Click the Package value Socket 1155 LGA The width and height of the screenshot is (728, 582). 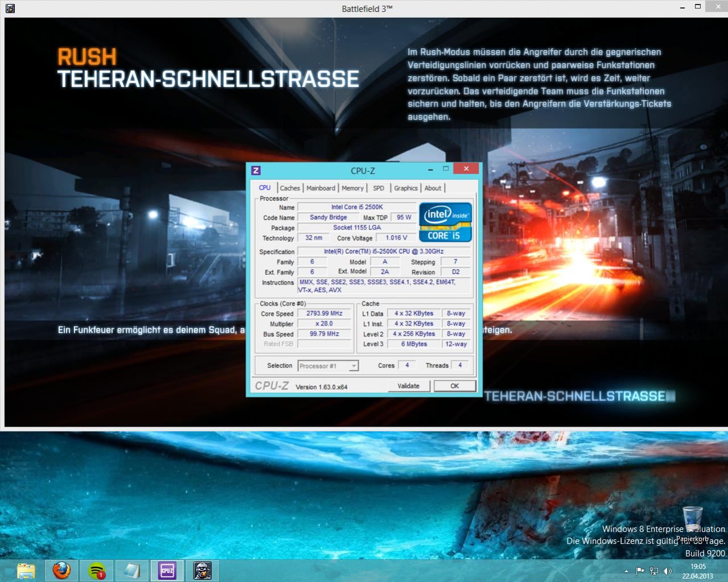click(357, 228)
